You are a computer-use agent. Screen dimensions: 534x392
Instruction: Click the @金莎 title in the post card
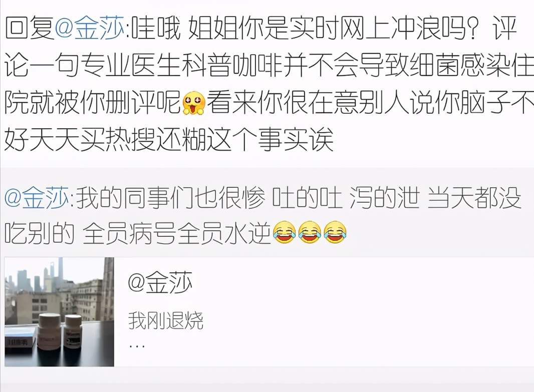(160, 283)
